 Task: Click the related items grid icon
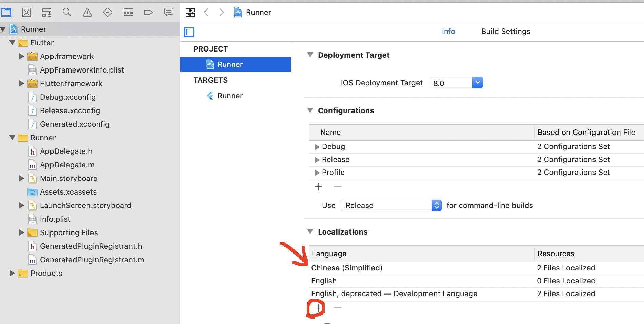[x=190, y=13]
